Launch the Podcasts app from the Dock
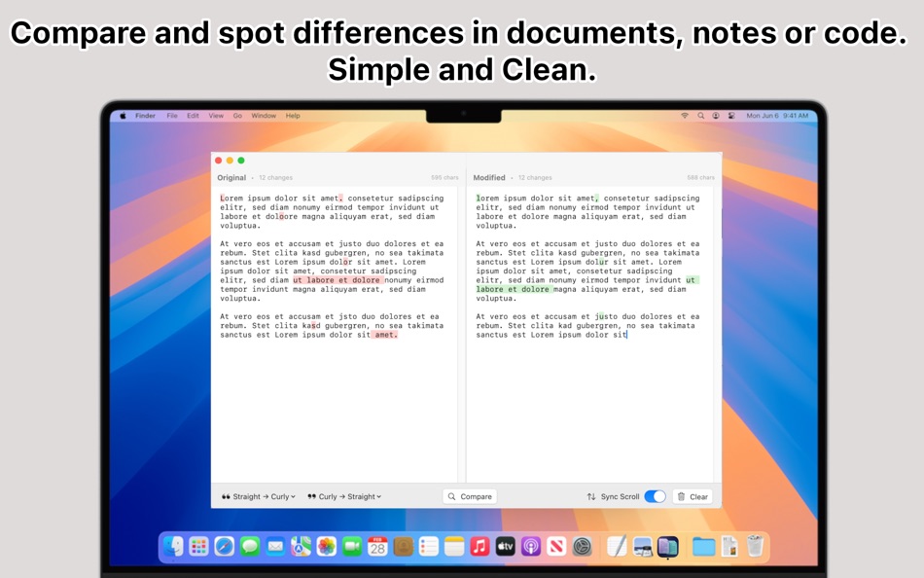This screenshot has height=578, width=924. click(x=530, y=547)
